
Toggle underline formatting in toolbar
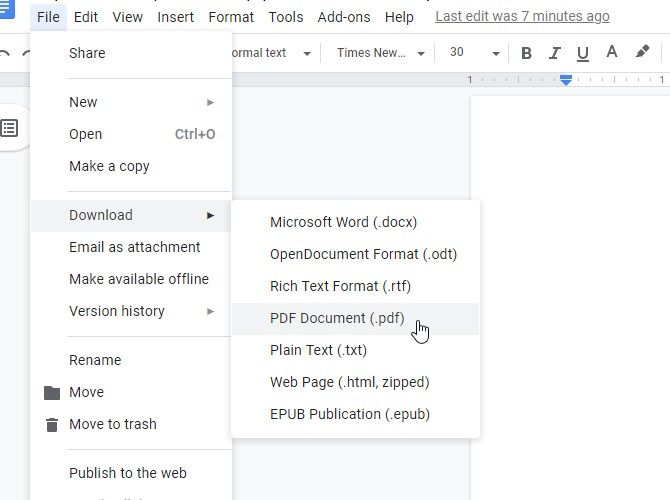point(583,53)
